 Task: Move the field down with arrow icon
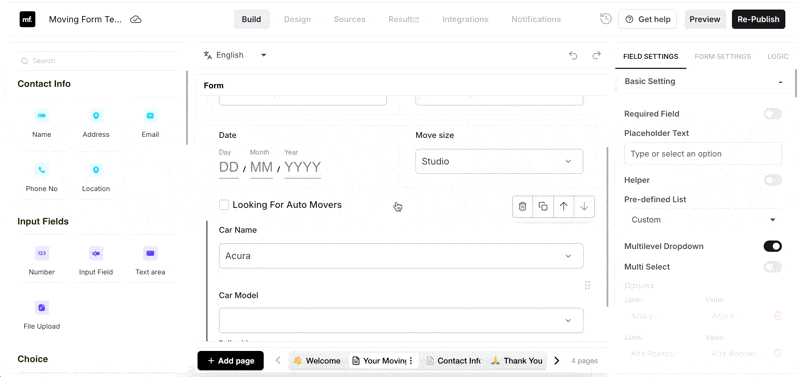pos(584,206)
